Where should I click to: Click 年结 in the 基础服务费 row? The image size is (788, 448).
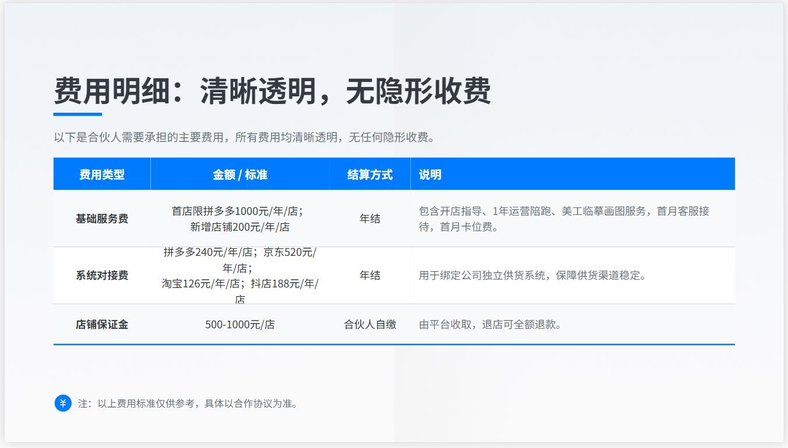click(370, 218)
